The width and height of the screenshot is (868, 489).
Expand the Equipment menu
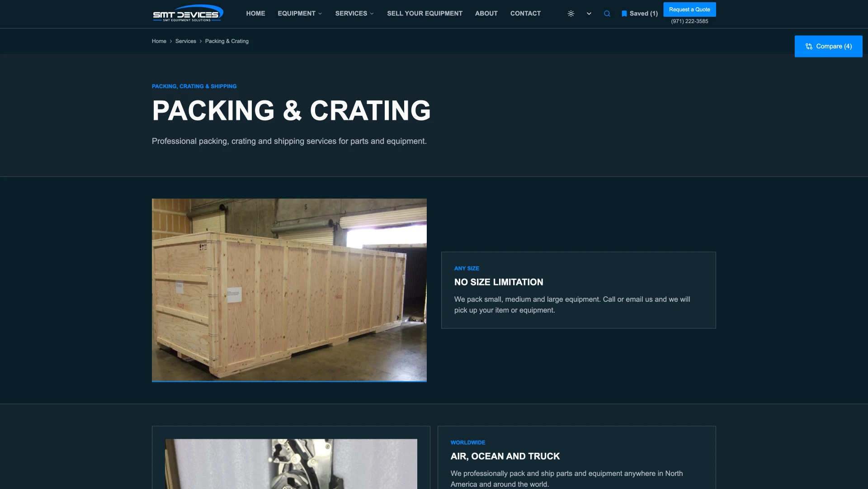click(x=300, y=14)
